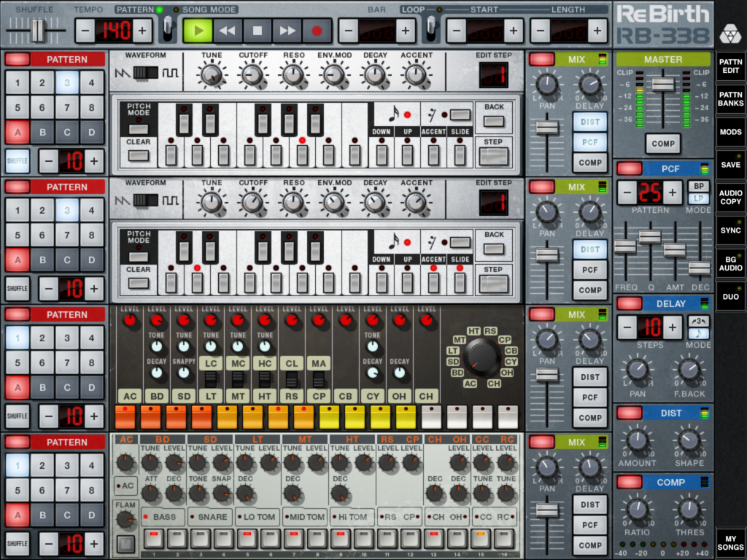The height and width of the screenshot is (560, 747).
Task: Toggle BG AUDIO in the sidebar
Action: coord(730,263)
